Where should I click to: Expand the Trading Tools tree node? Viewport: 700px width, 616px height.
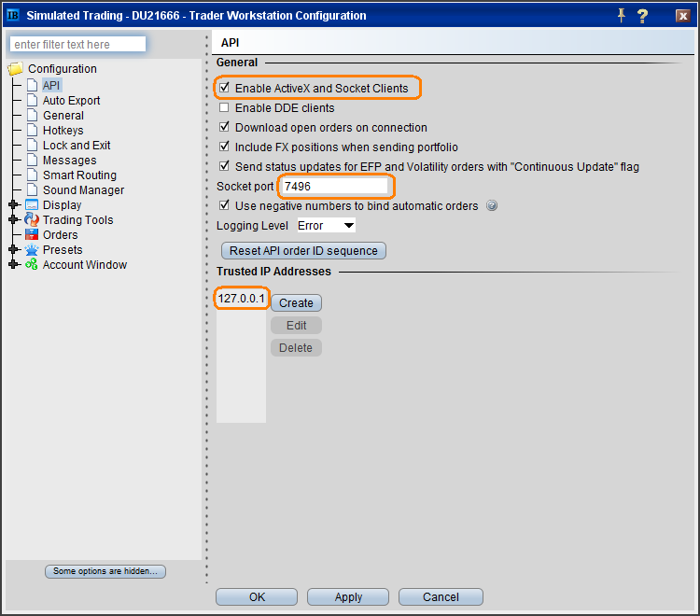point(13,219)
